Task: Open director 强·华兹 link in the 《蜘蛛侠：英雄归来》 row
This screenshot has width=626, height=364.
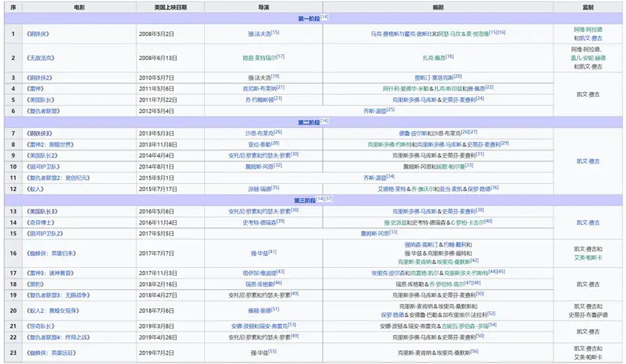Action: (260, 254)
